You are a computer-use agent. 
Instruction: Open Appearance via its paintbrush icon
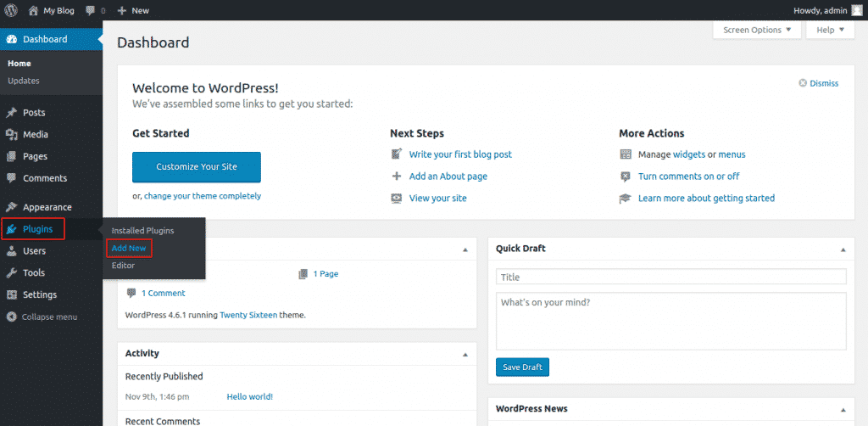(12, 207)
